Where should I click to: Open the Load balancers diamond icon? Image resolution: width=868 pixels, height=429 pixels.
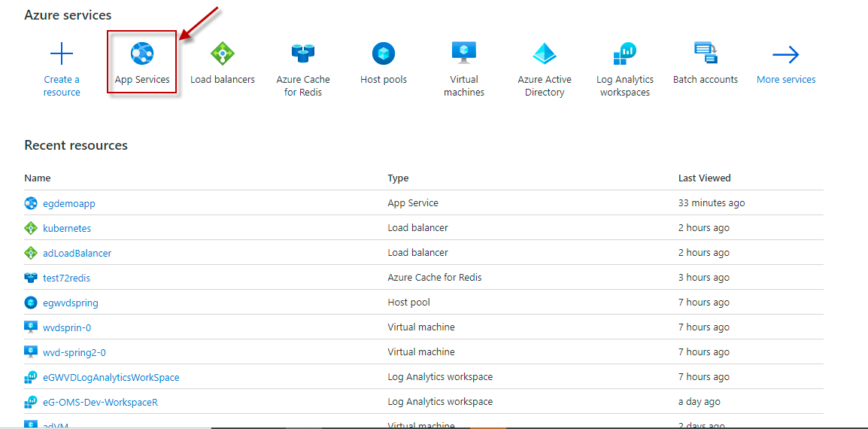[x=223, y=53]
